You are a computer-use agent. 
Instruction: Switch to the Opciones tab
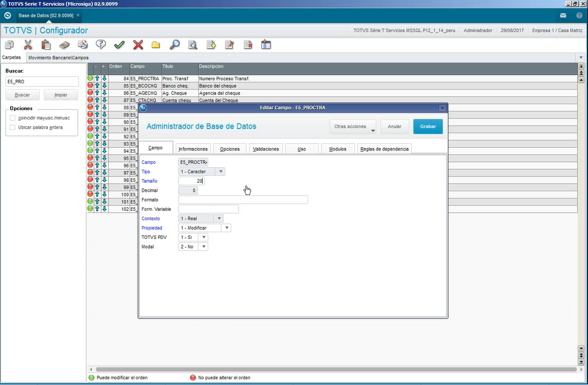click(229, 149)
